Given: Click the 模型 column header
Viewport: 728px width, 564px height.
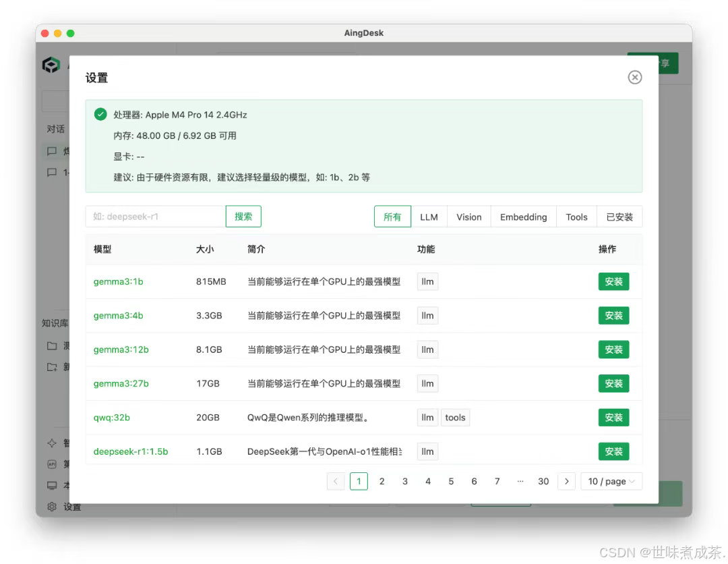Looking at the screenshot, I should tap(102, 249).
